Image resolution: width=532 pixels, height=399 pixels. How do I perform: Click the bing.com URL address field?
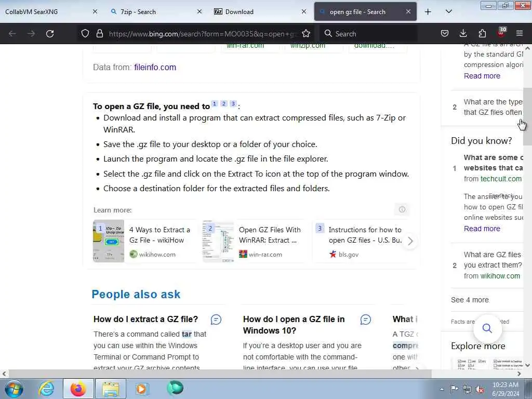click(203, 34)
